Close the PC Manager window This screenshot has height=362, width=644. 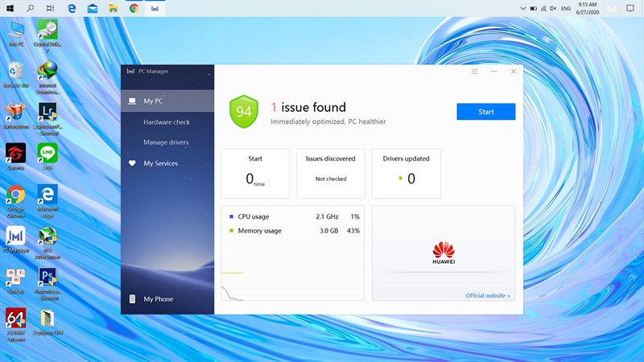[x=514, y=72]
